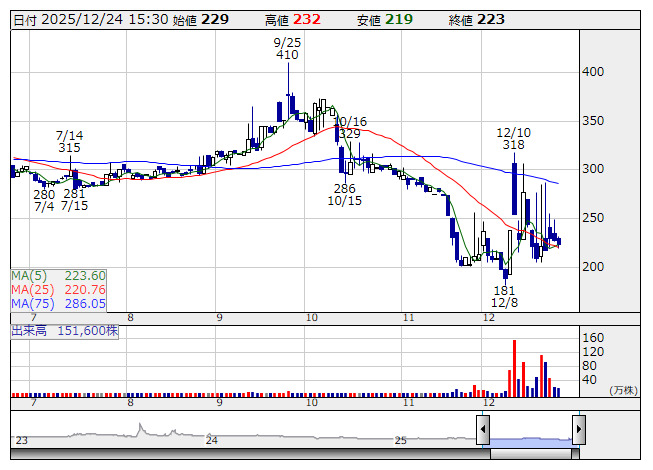
Task: Click month 12 on the price chart axis
Action: 489,318
